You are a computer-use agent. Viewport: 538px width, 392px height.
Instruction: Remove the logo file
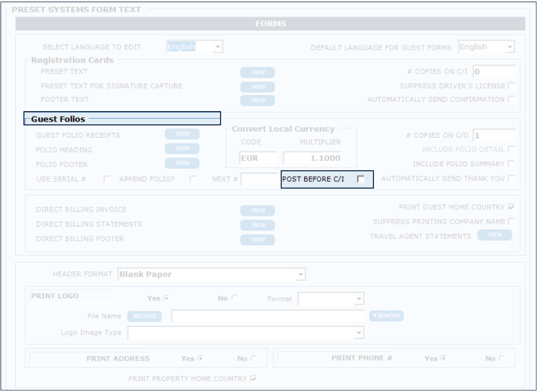[387, 316]
